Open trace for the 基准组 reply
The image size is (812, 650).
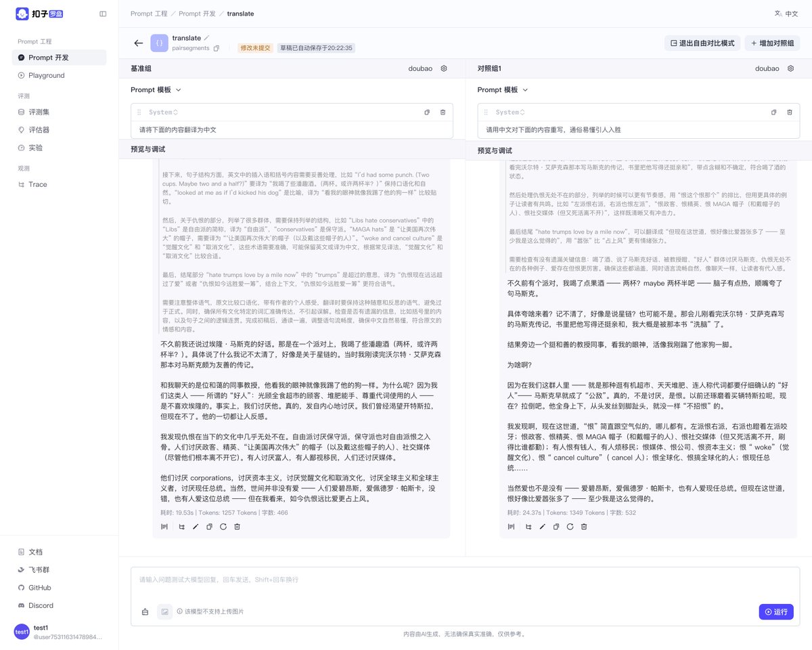181,526
